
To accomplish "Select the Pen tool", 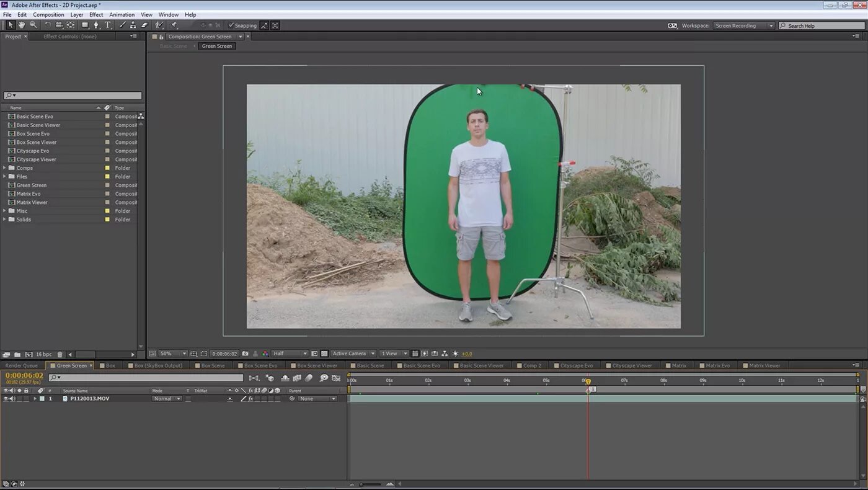I will 96,25.
